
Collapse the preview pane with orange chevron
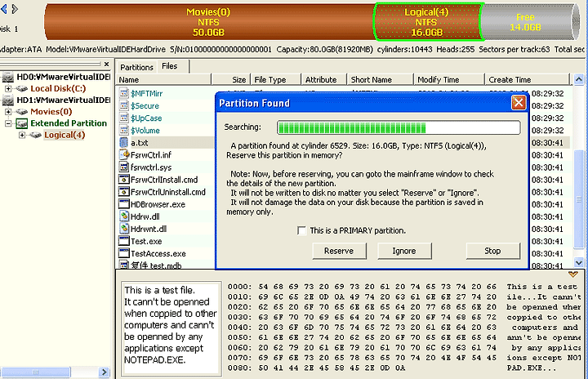573,274
